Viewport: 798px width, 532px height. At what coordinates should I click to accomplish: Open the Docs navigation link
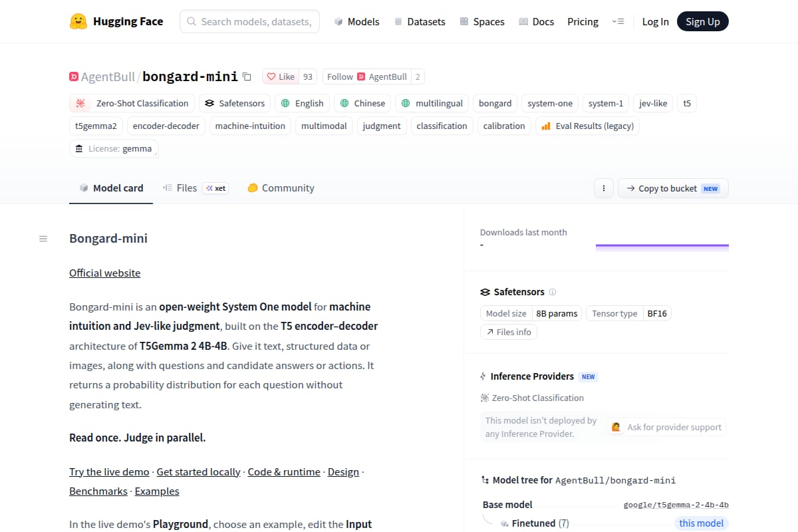[x=536, y=21]
